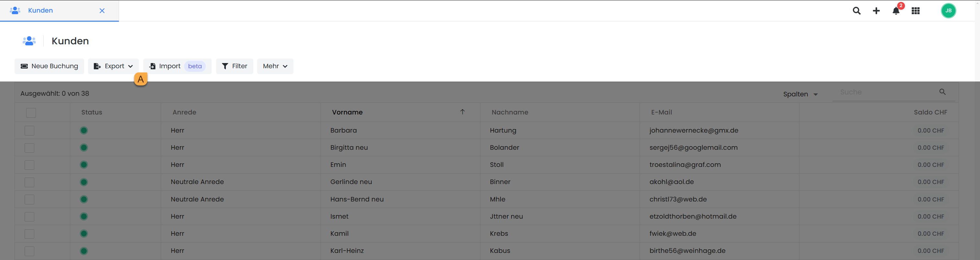The height and width of the screenshot is (260, 980).
Task: Check the row for Emin Stoll
Action: 29,165
